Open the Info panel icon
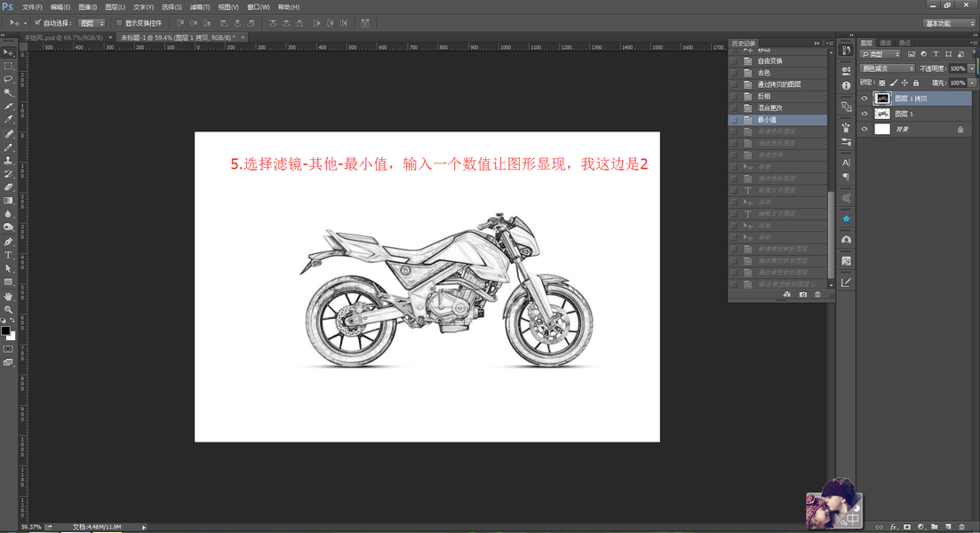Screen dimensions: 980x533 tap(846, 85)
